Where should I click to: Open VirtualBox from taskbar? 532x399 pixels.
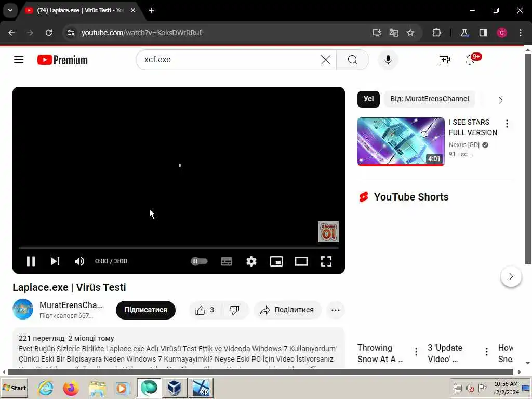[175, 388]
